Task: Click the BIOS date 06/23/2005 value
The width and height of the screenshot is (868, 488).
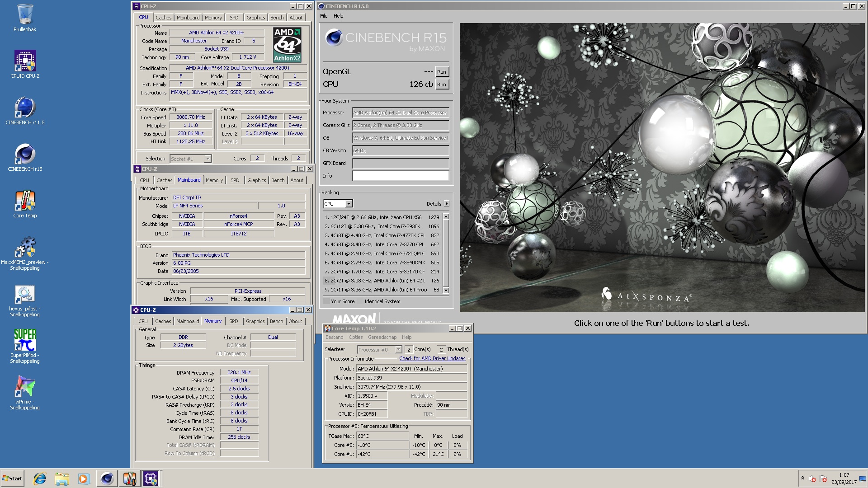Action: coord(238,271)
